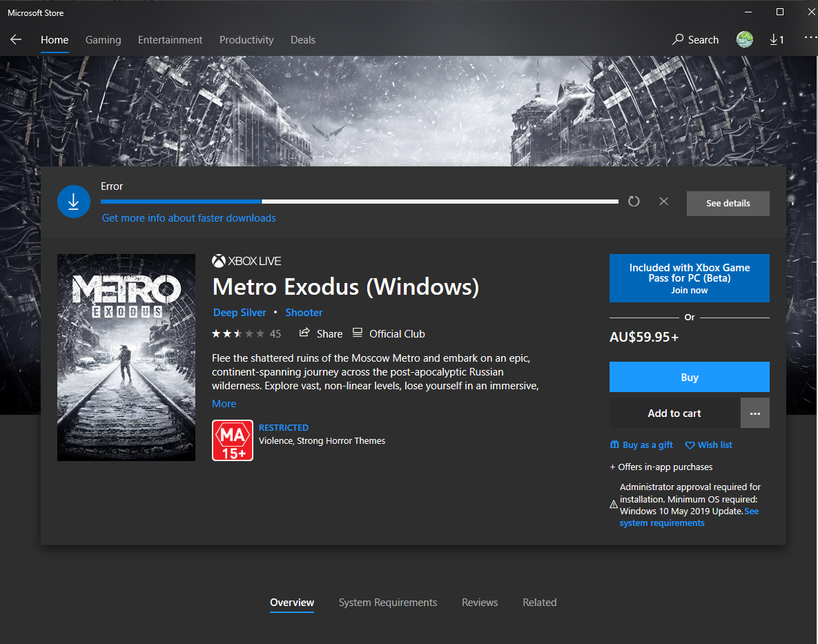Click the Metro Exodus cover art

(x=126, y=357)
